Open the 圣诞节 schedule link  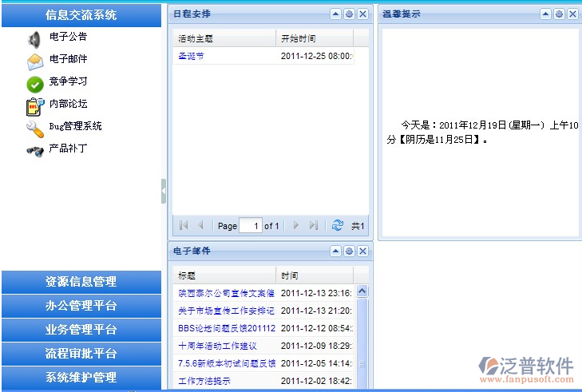coord(191,56)
